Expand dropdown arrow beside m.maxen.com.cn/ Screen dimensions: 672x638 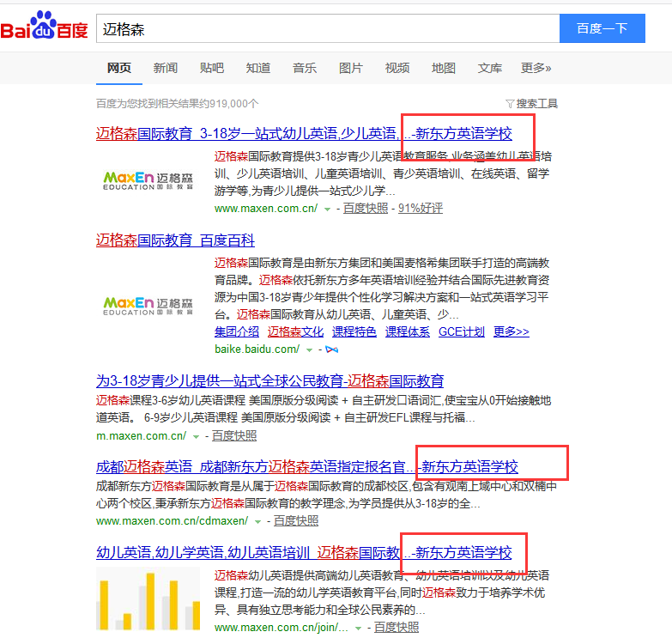point(196,437)
